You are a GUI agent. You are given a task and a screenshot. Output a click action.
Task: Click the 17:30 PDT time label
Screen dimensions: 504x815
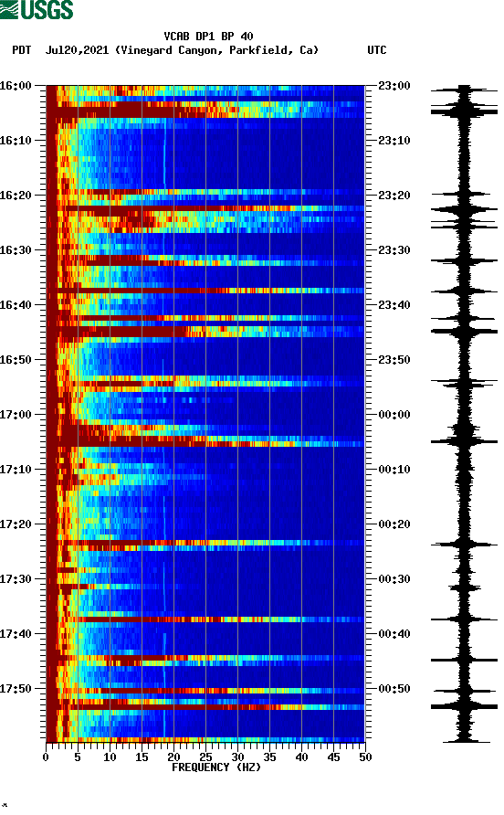16,579
